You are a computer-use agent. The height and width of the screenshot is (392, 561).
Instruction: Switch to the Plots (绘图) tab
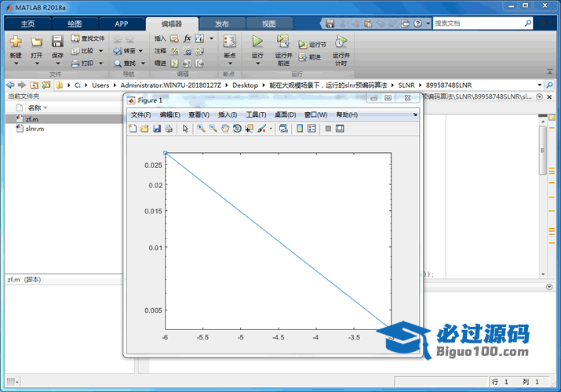point(75,24)
